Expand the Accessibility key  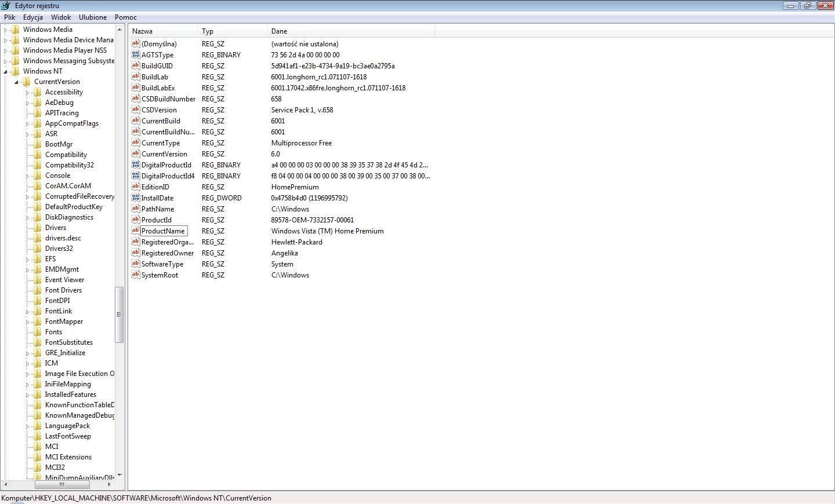coord(27,93)
